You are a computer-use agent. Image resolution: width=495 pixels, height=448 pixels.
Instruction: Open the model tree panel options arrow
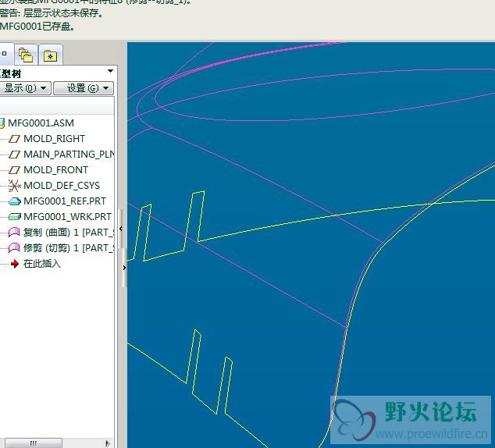point(110,71)
